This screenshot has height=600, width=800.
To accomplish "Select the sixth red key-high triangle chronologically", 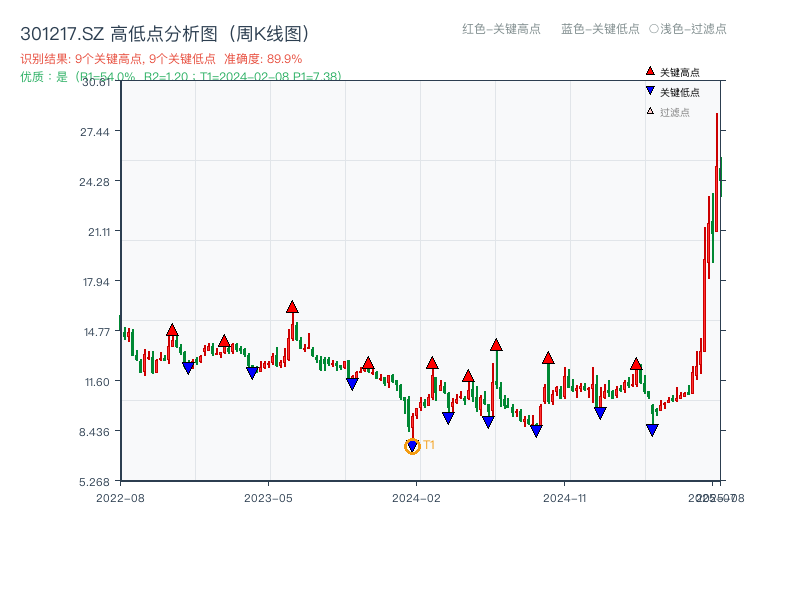I will point(468,377).
